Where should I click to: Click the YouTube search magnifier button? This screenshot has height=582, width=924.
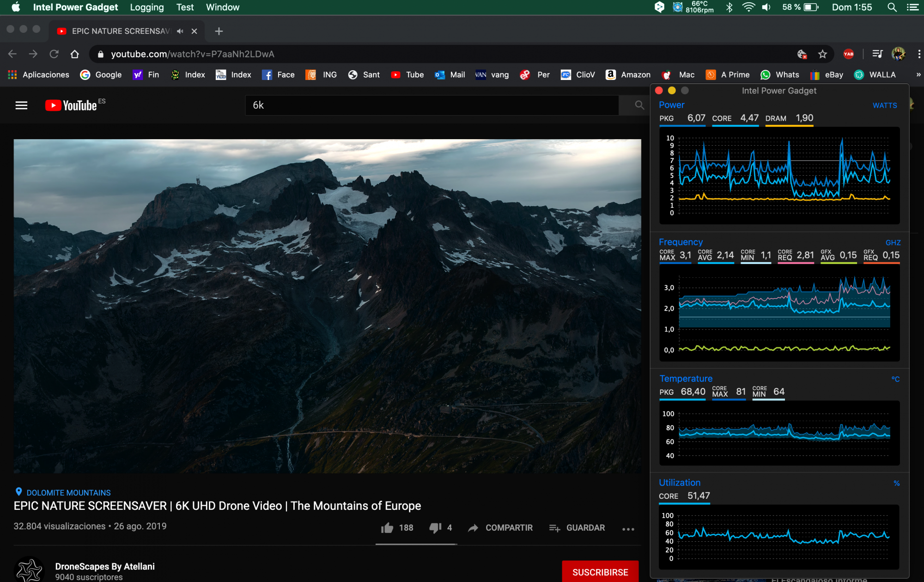[x=639, y=105]
